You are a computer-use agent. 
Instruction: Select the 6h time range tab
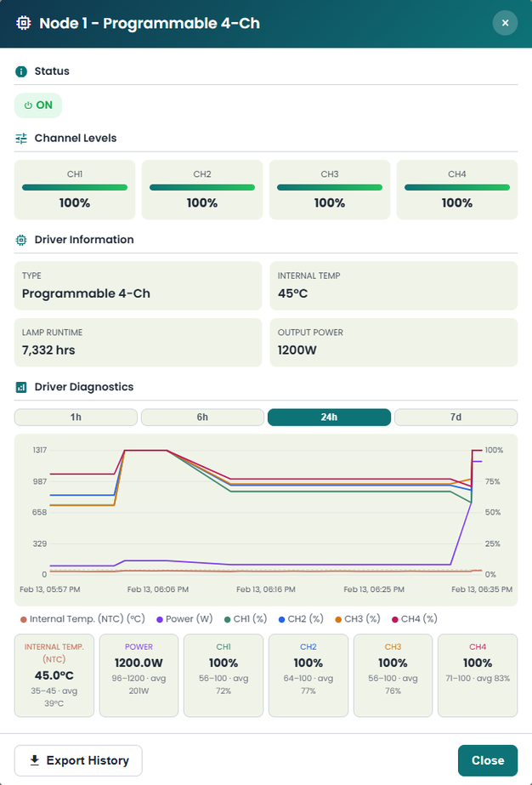tap(202, 418)
